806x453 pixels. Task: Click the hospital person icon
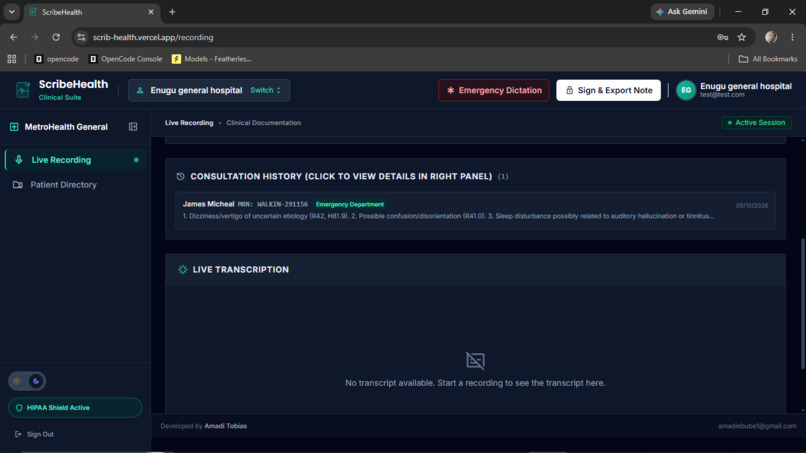tap(140, 90)
